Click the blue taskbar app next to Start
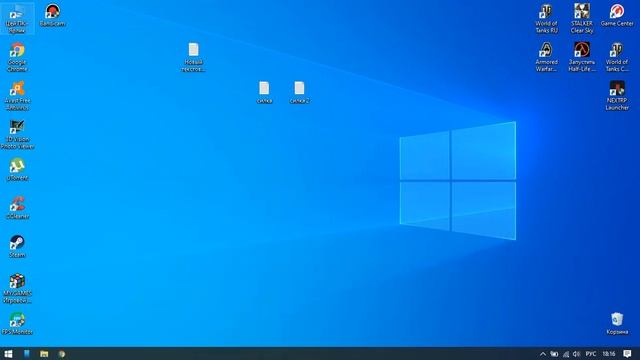The width and height of the screenshot is (640, 360). pos(27,353)
